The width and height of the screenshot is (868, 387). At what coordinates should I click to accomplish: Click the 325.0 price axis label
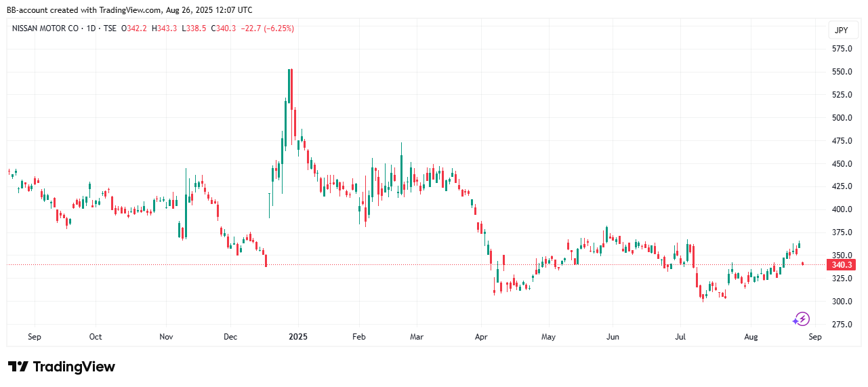(842, 279)
